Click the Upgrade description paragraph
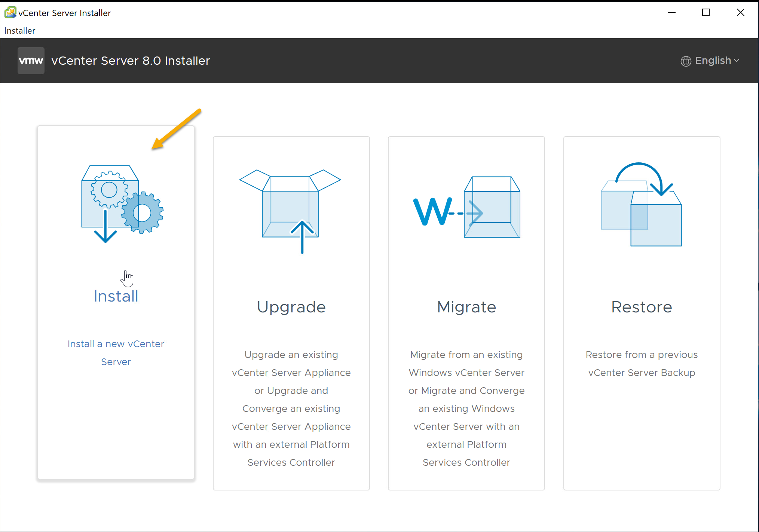 click(x=291, y=409)
